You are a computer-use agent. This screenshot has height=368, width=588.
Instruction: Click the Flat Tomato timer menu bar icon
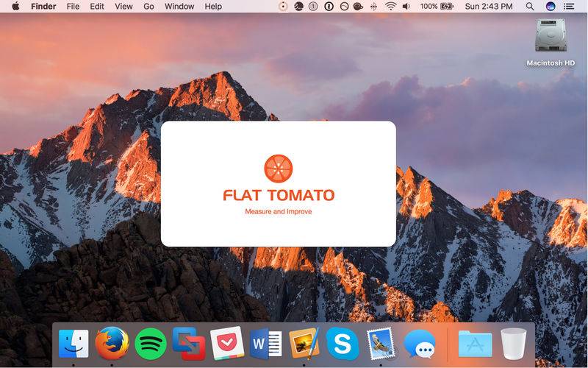pyautogui.click(x=284, y=7)
